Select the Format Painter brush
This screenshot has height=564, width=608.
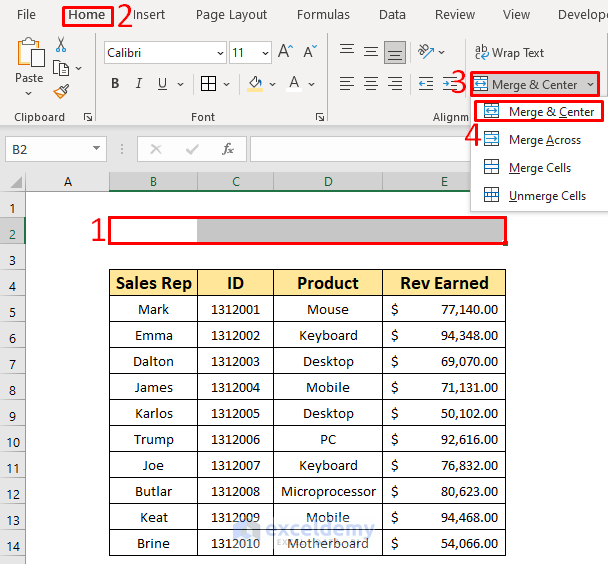click(61, 91)
